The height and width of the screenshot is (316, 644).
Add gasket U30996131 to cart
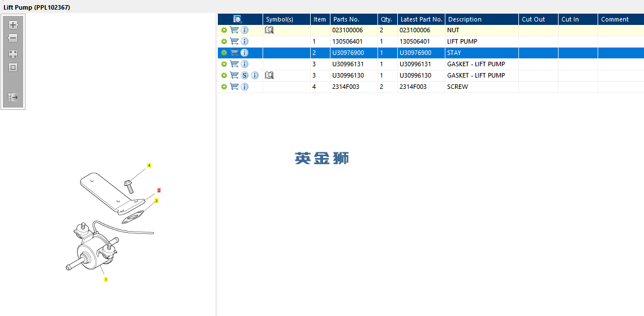234,63
